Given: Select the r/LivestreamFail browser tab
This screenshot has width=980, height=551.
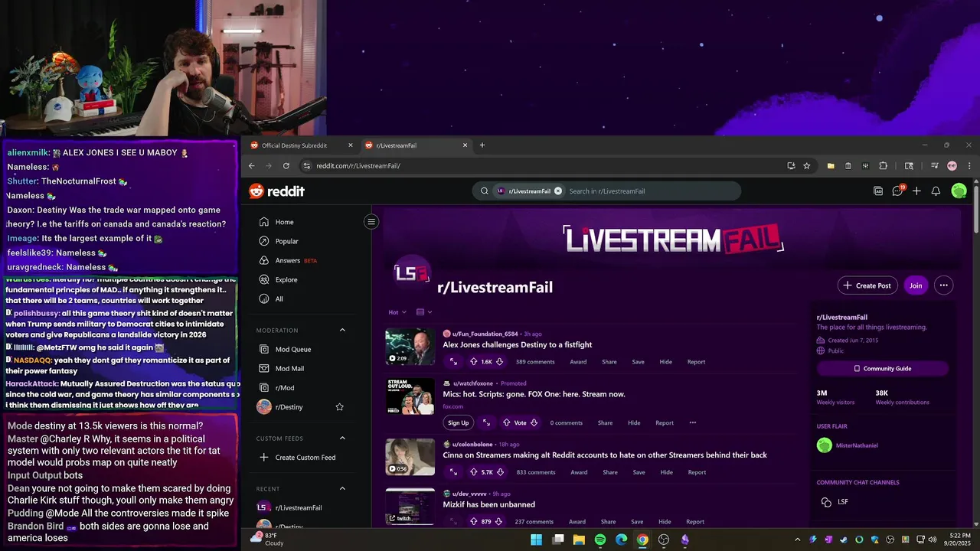Looking at the screenshot, I should click(418, 145).
